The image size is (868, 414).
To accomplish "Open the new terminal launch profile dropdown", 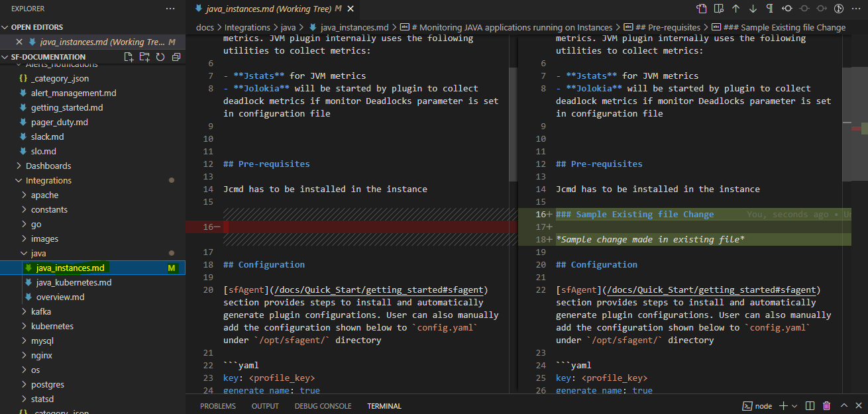I will pos(793,405).
